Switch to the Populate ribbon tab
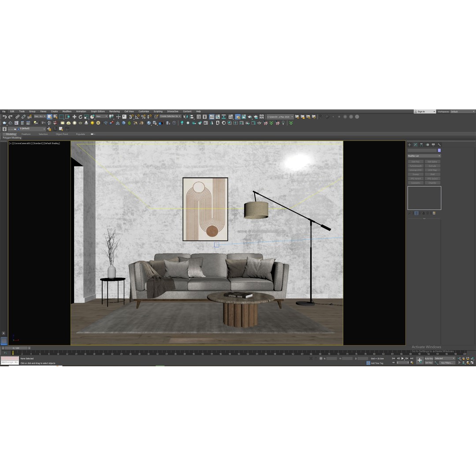Viewport: 476px width, 476px height. click(x=81, y=134)
